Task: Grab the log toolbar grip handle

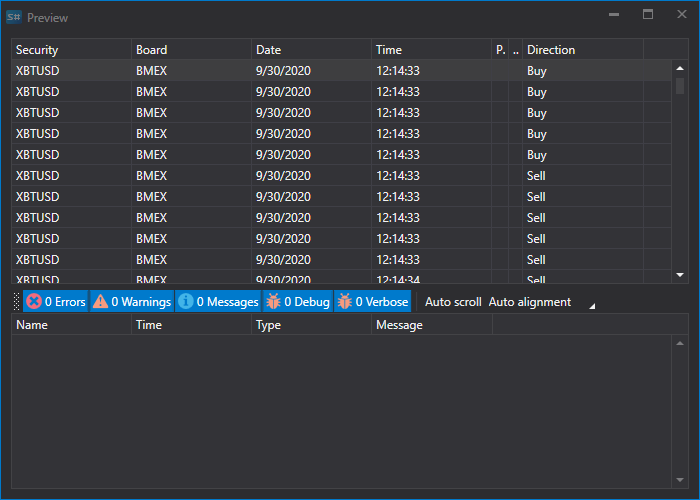Action: coord(17,302)
